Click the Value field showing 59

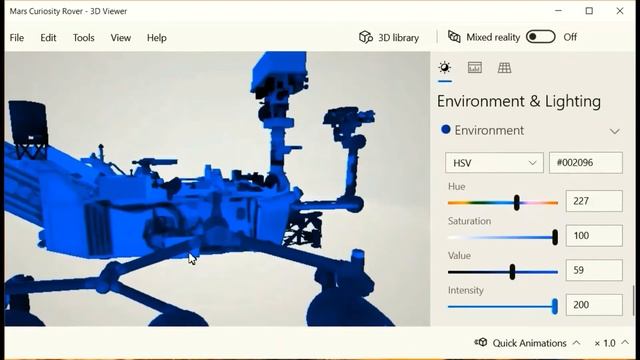[594, 270]
